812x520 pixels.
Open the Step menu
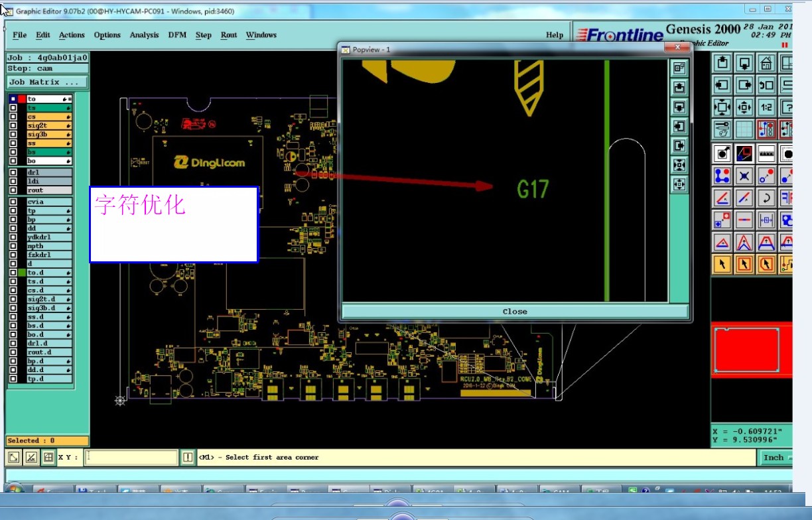point(204,35)
